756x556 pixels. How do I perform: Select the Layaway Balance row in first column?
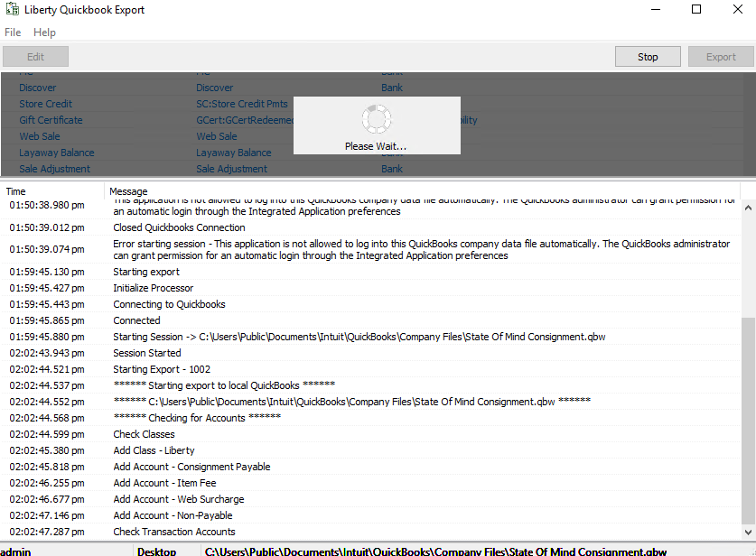point(57,153)
